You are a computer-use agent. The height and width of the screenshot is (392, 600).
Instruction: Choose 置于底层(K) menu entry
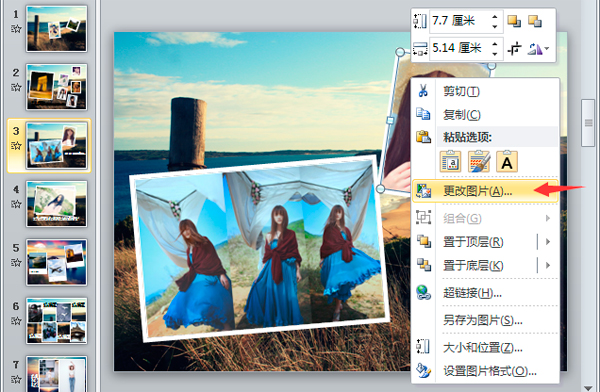coord(474,265)
